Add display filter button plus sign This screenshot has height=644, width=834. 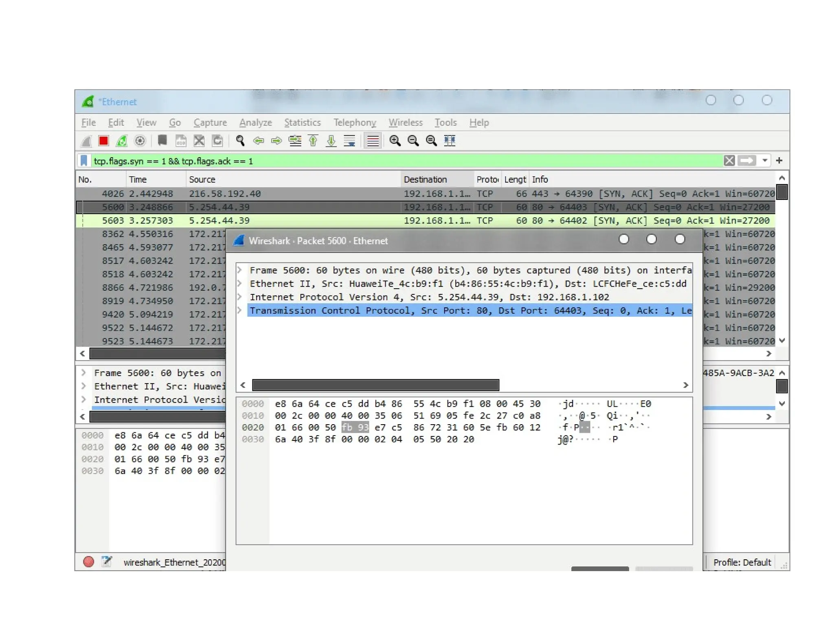point(779,161)
